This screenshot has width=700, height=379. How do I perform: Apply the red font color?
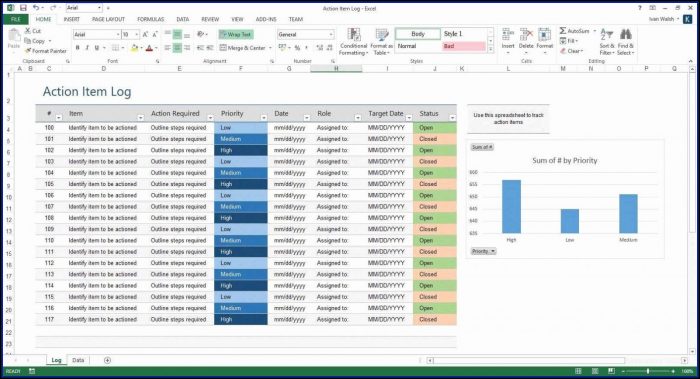(149, 48)
